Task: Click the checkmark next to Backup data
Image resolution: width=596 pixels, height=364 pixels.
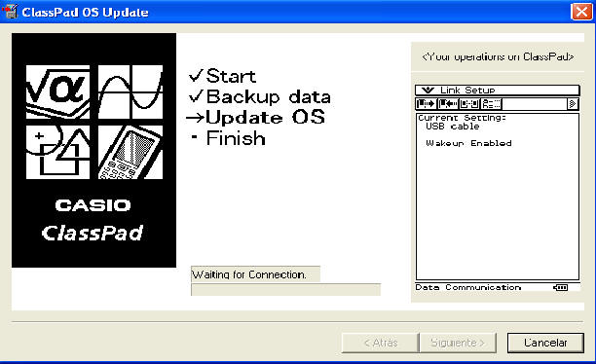Action: click(196, 95)
